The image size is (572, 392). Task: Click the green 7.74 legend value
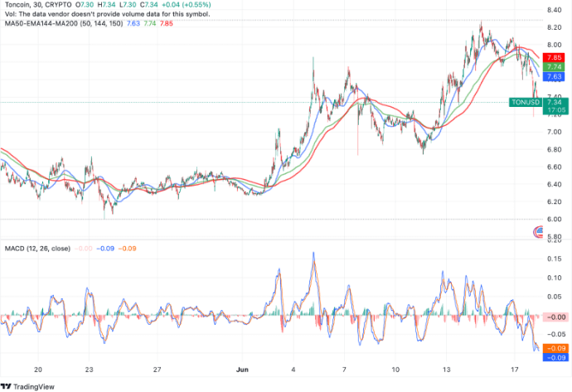tap(149, 23)
